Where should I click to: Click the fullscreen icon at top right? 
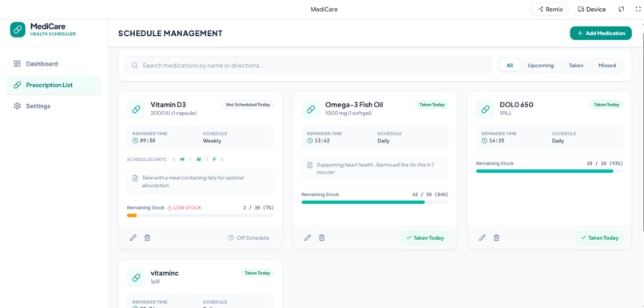tap(638, 10)
